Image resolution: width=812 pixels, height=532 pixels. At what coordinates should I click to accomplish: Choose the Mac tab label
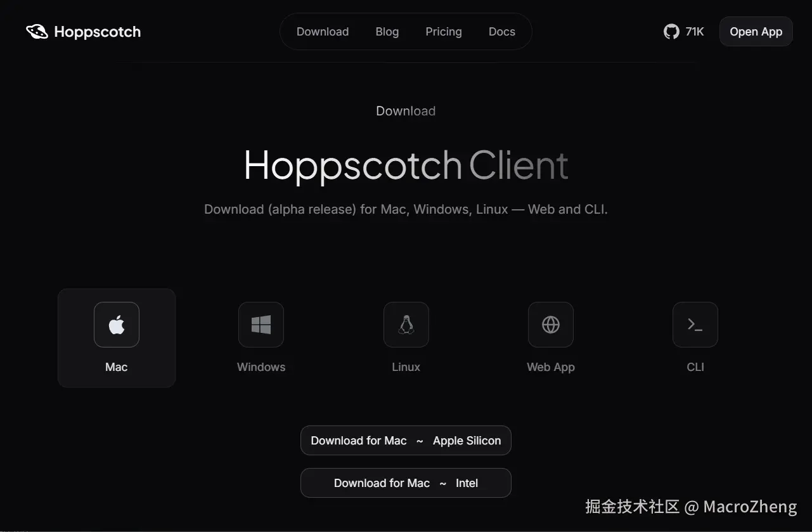coord(117,367)
